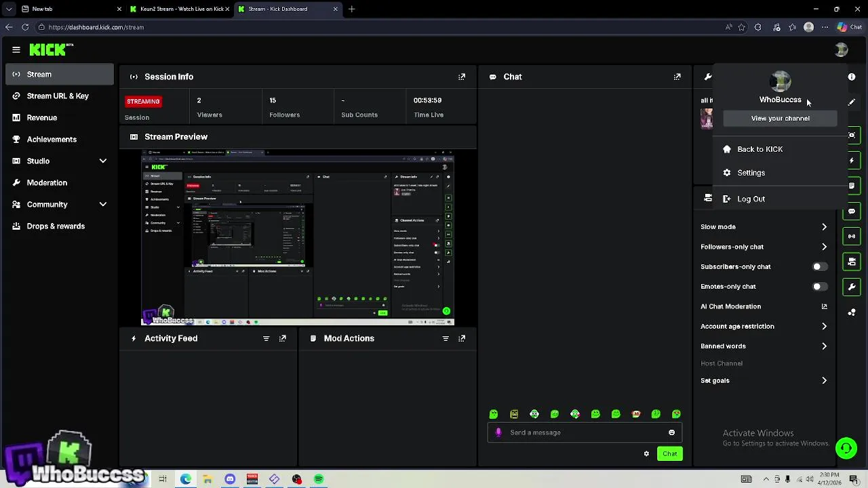This screenshot has height=488, width=868.
Task: Click the 00:53:59 Time Live value
Action: tap(427, 100)
